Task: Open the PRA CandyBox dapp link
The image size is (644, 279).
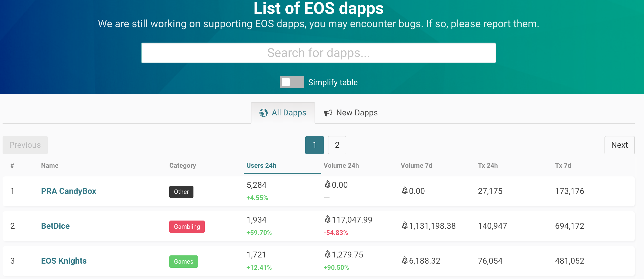Action: [x=69, y=191]
